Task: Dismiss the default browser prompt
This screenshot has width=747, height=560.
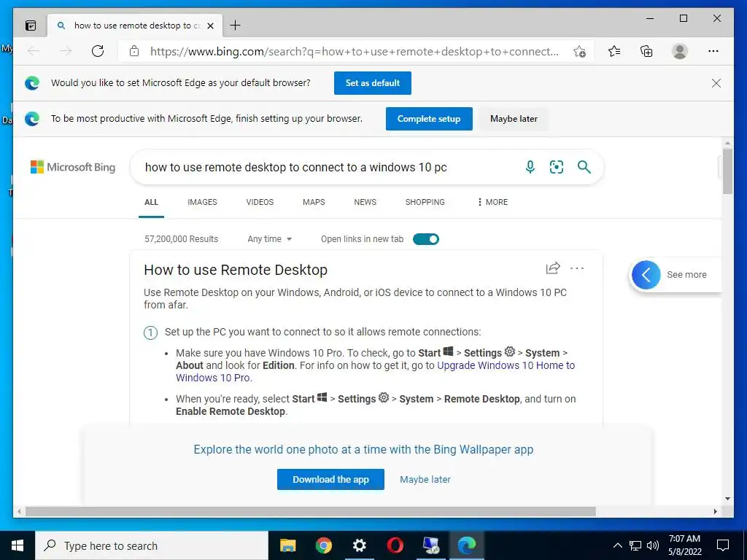Action: [x=716, y=83]
